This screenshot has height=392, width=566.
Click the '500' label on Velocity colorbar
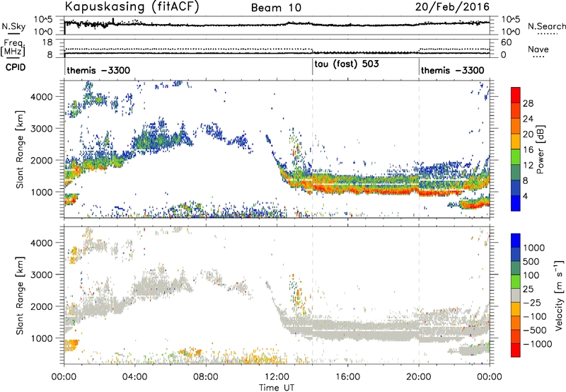pos(531,261)
